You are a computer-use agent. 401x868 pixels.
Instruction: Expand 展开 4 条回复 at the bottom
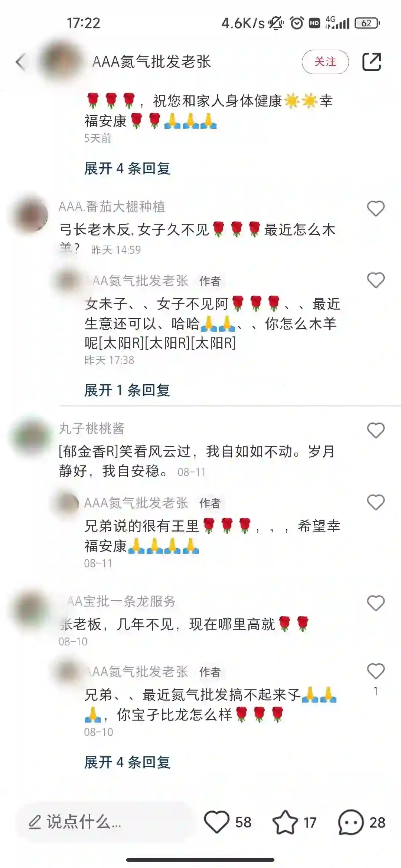(x=127, y=762)
